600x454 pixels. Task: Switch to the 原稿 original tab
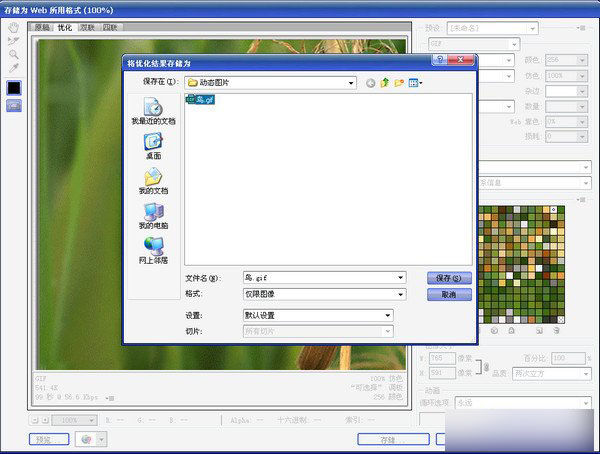click(42, 27)
